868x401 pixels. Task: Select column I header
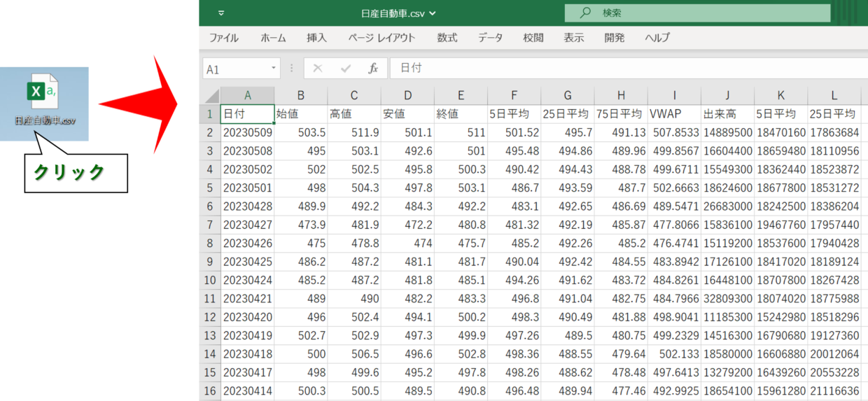675,96
